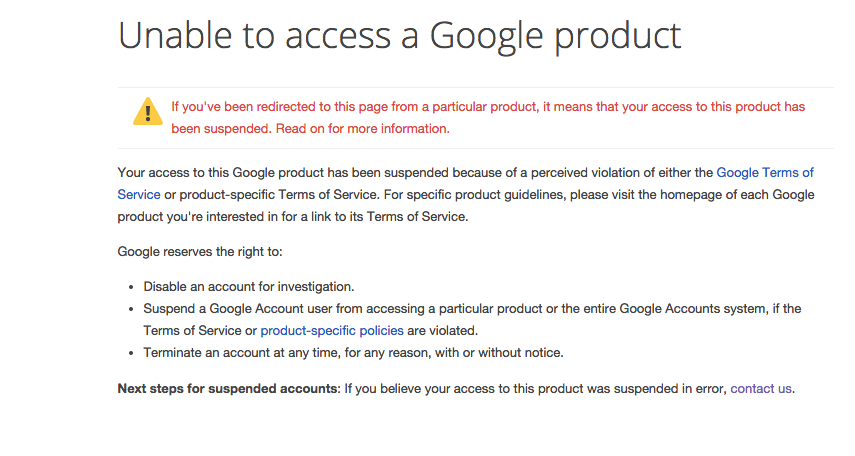This screenshot has width=855, height=456.
Task: Click the bullet dot before 'Disable an account'
Action: [131, 287]
